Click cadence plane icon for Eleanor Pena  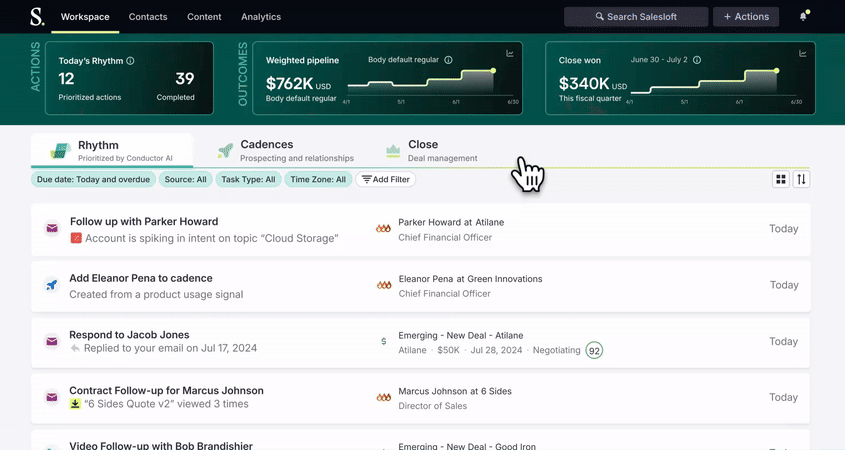point(52,285)
